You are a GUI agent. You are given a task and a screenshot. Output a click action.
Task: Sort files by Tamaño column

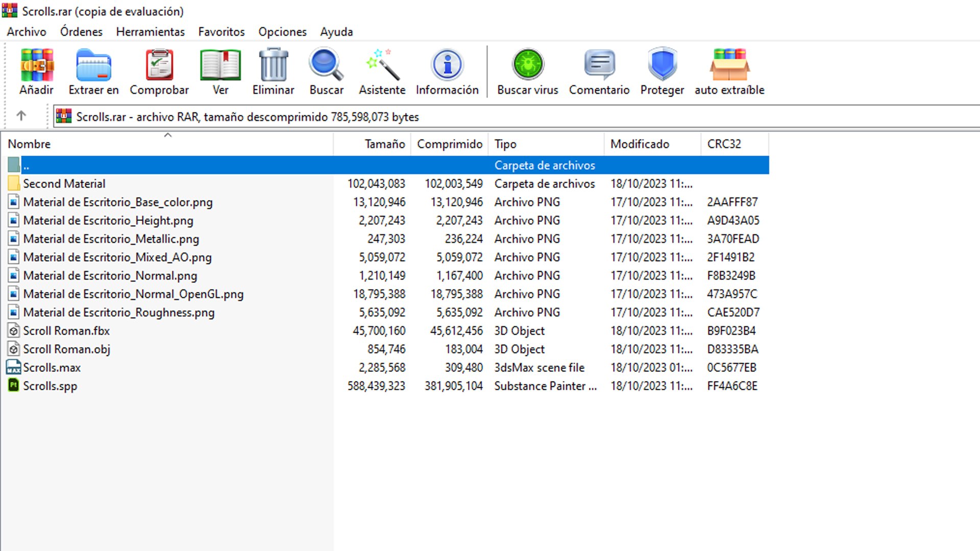[x=384, y=144]
